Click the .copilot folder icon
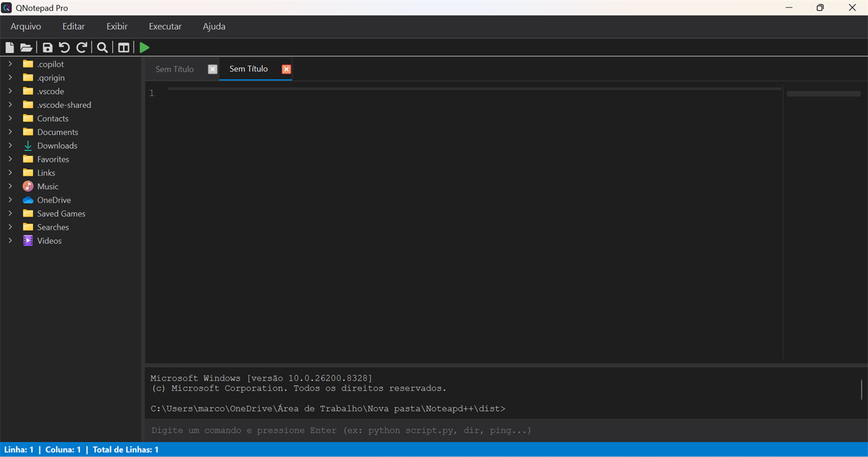The height and width of the screenshot is (457, 868). click(x=28, y=64)
